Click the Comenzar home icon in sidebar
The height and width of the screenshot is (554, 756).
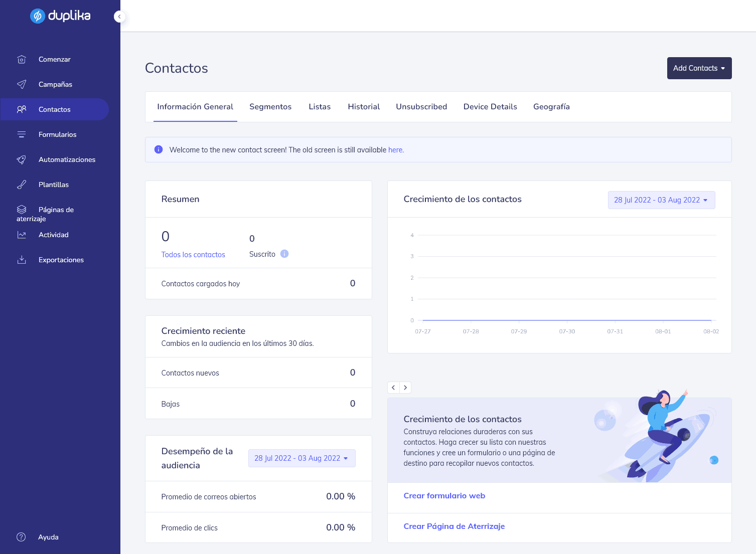pos(22,60)
